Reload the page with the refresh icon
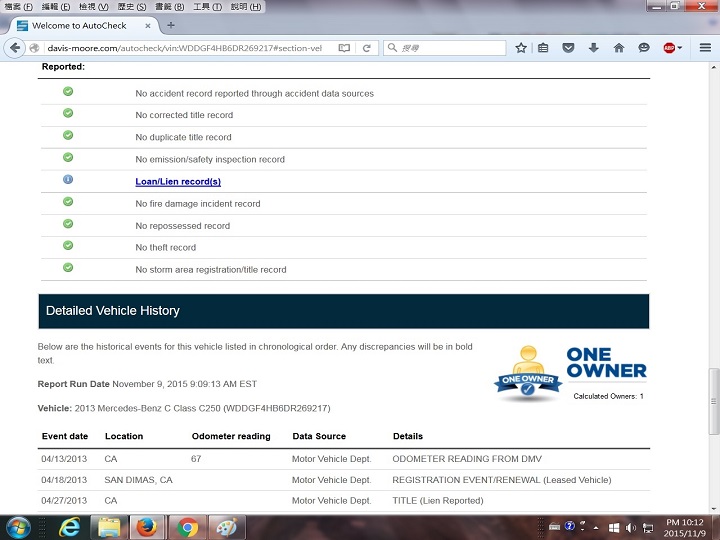This screenshot has height=540, width=720. 366,48
